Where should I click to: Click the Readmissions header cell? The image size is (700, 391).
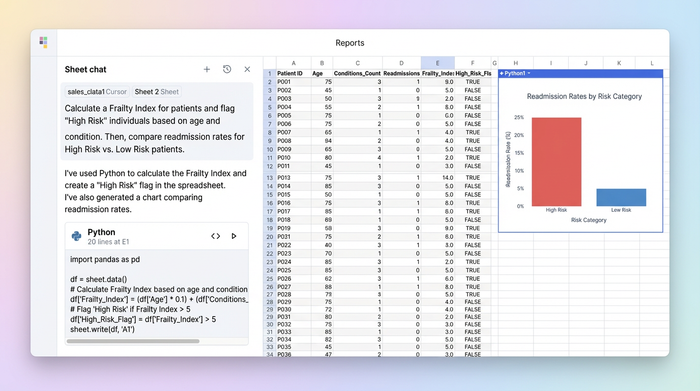[401, 73]
